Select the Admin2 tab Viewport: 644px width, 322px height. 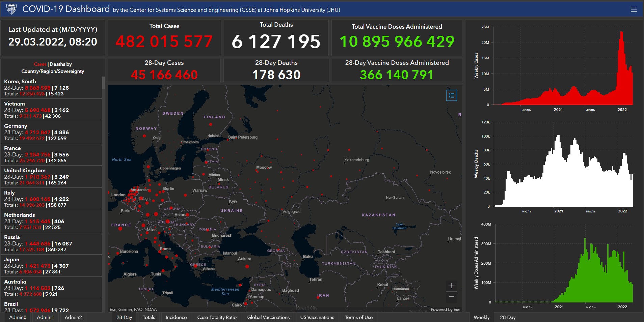(73, 317)
